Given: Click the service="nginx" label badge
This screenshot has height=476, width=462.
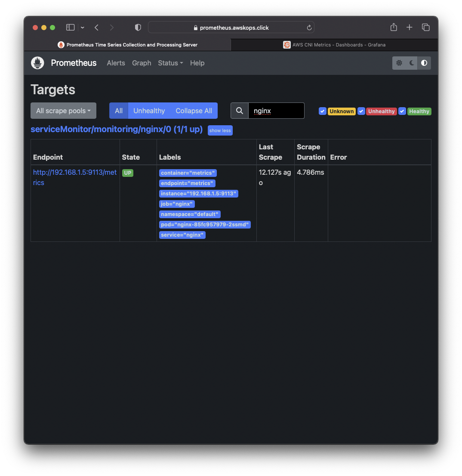Looking at the screenshot, I should pos(182,235).
